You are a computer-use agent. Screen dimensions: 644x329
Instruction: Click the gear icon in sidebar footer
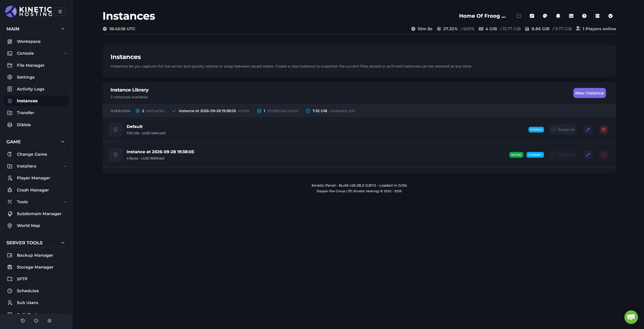[50, 321]
